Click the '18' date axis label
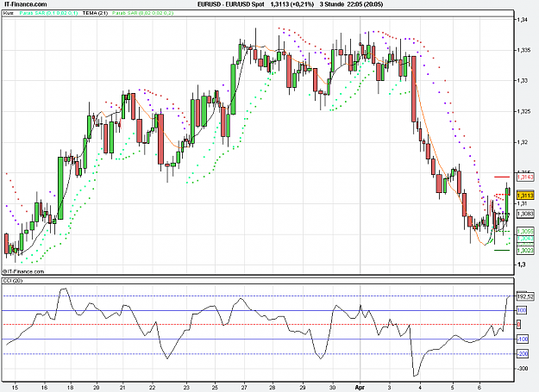This screenshot has width=539, height=392. 71,387
